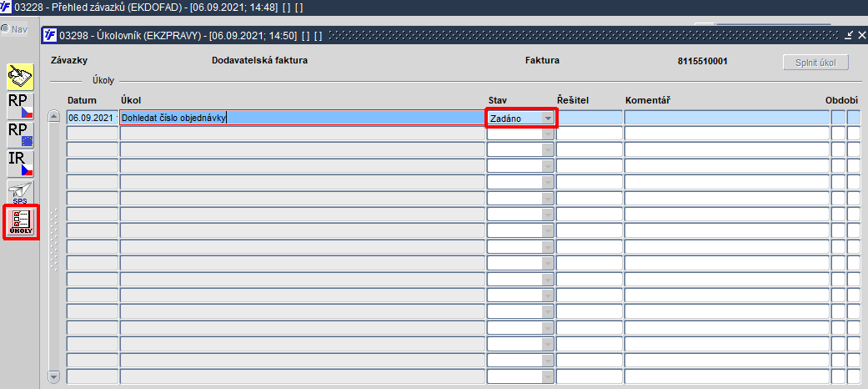The height and width of the screenshot is (389, 868).
Task: Click the Stav column header
Action: pyautogui.click(x=497, y=100)
